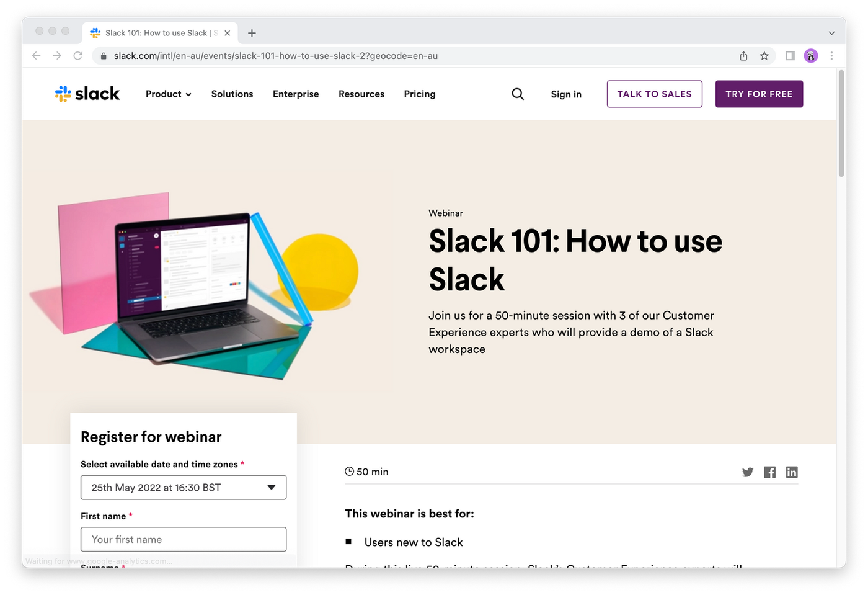Open the search icon
The height and width of the screenshot is (595, 868).
point(518,94)
